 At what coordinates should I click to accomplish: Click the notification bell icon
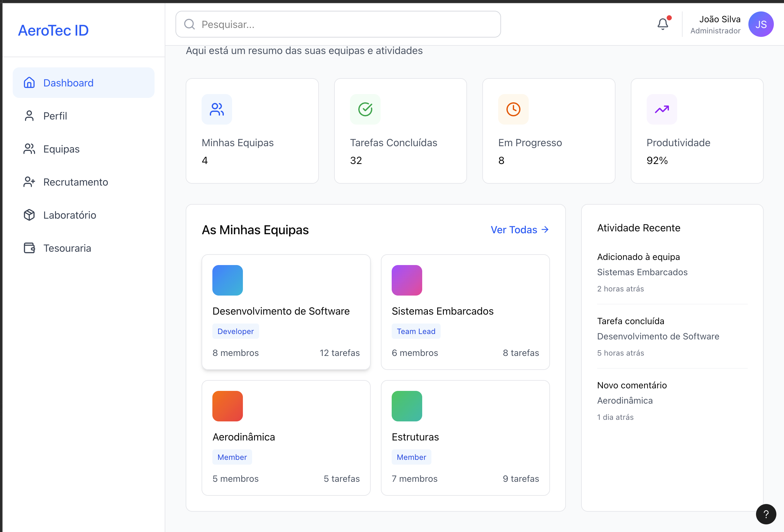point(663,24)
